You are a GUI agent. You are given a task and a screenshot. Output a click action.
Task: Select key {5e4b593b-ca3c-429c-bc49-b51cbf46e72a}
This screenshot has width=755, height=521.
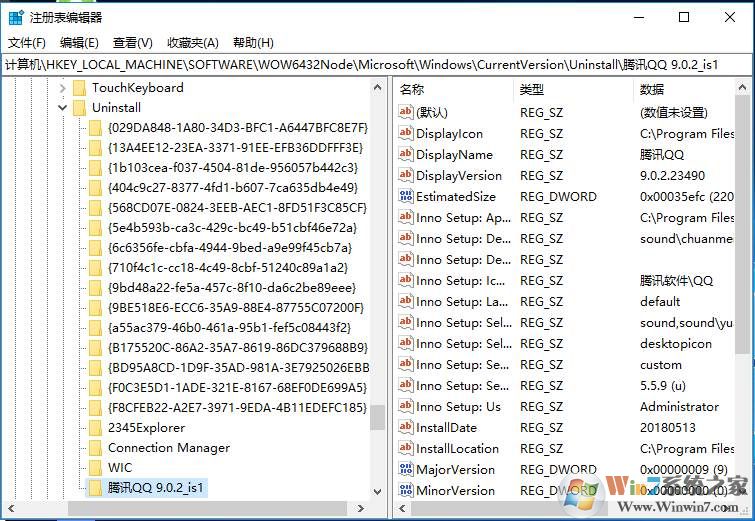[x=233, y=228]
